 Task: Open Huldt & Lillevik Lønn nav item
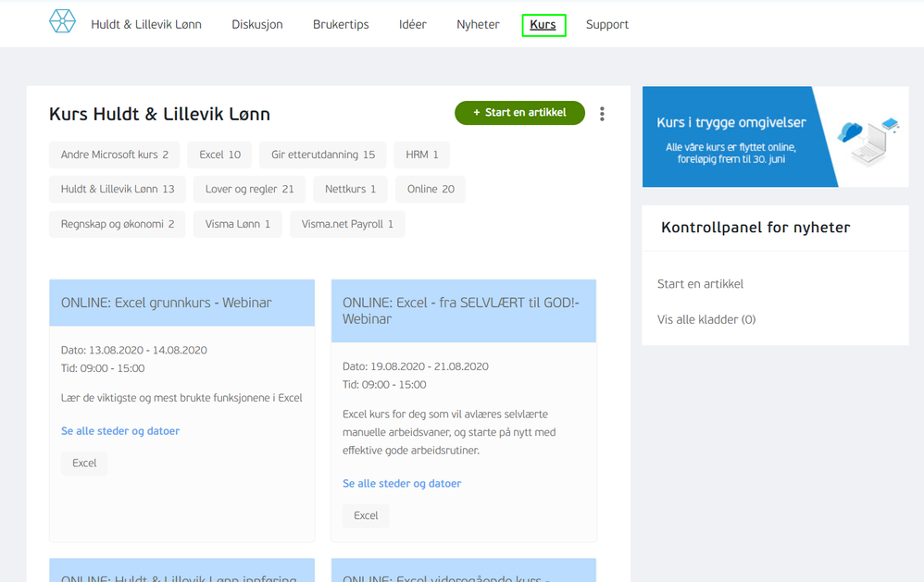[146, 24]
